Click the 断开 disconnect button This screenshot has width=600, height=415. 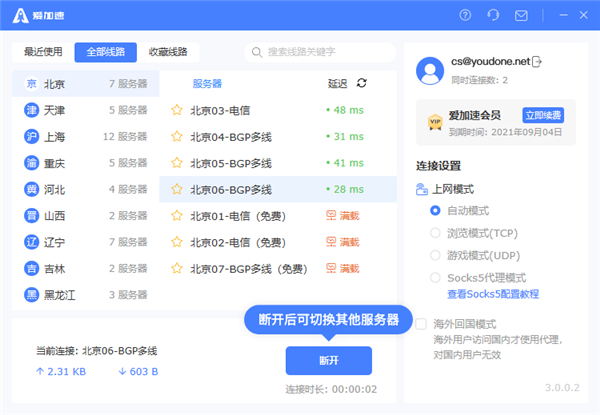click(329, 361)
